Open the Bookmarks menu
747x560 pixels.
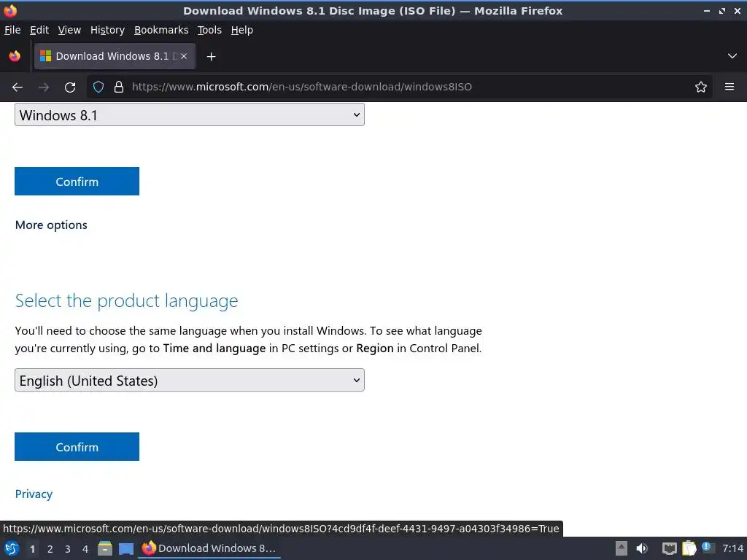[161, 30]
